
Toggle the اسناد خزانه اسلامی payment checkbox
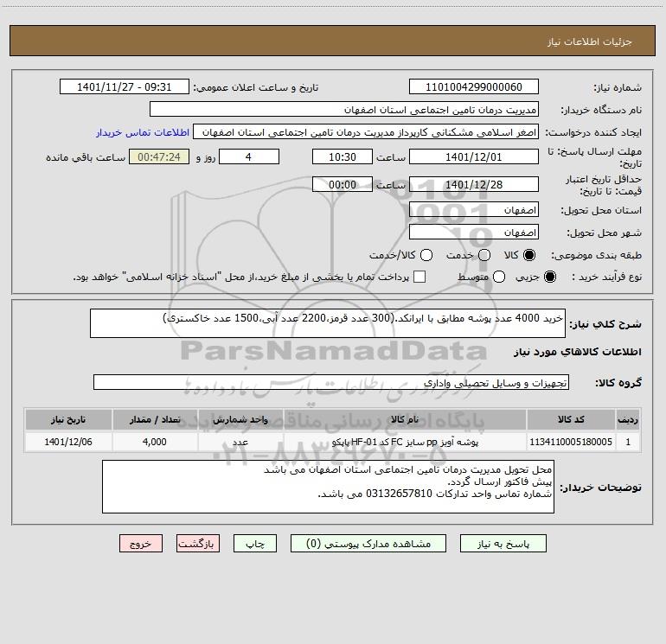[x=419, y=277]
